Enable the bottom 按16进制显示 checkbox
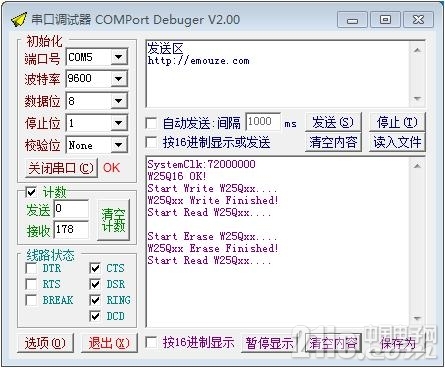 click(x=151, y=343)
